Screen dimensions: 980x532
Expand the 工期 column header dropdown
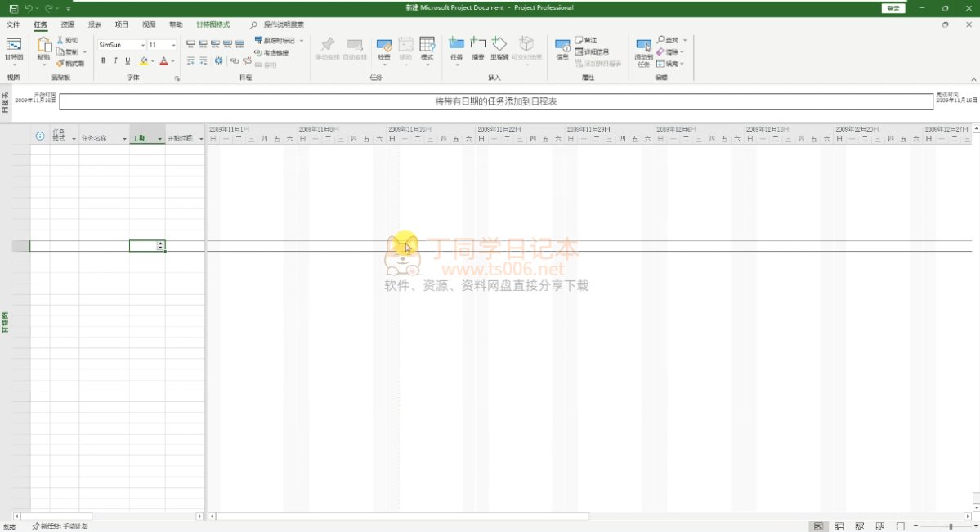click(x=160, y=139)
